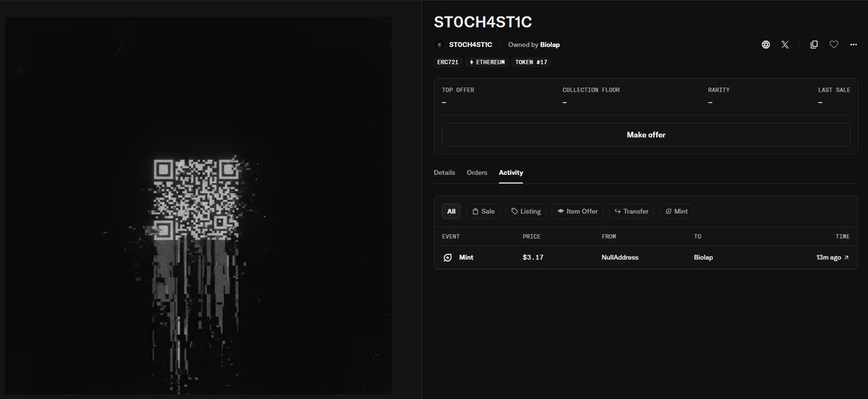Screen dimensions: 868x399
Task: Click the TOKEN #17 badge
Action: [x=532, y=62]
